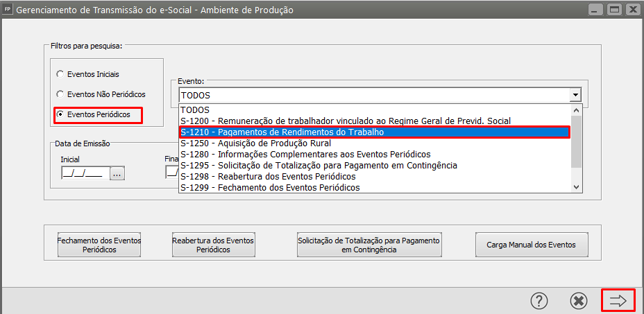Click the FP application icon in title bar
Viewport: 644px width, 314px height.
8,10
